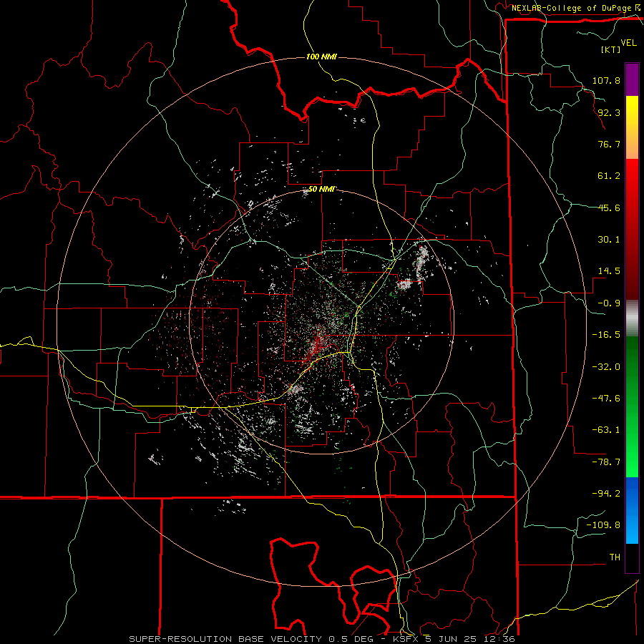Screen dimensions: 644x644
Task: Click the 14.5 legend value
Action: 609,271
